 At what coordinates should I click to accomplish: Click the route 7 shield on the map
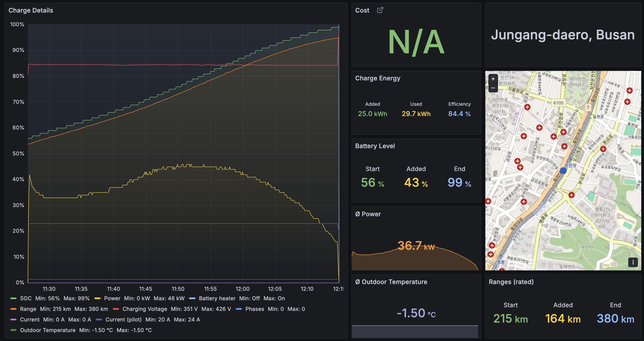[588, 107]
